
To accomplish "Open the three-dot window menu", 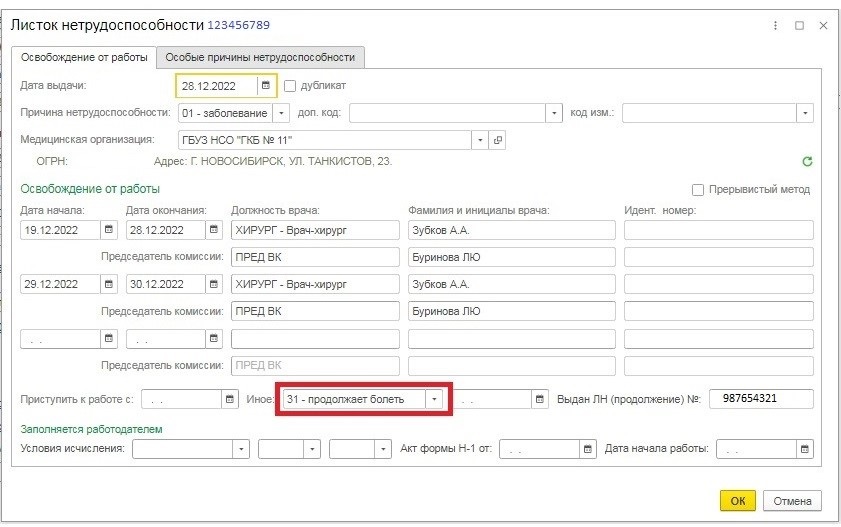I will tap(775, 25).
